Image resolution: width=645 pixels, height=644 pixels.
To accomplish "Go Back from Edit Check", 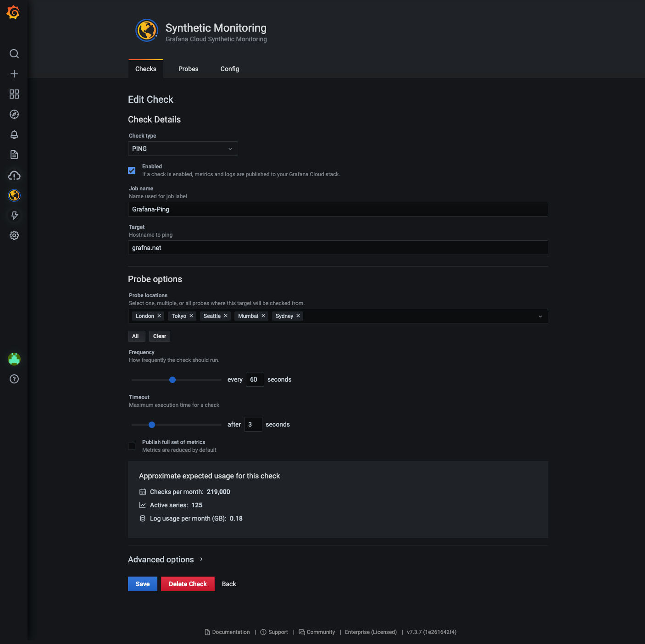I will (229, 584).
